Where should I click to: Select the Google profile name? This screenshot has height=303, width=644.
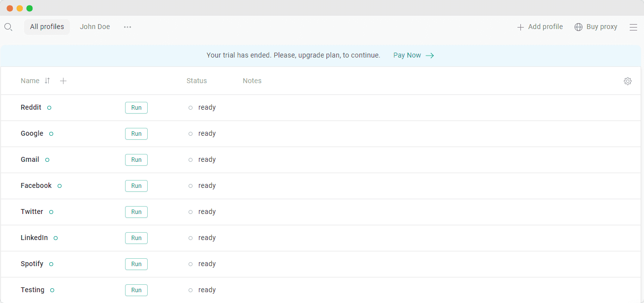click(32, 133)
